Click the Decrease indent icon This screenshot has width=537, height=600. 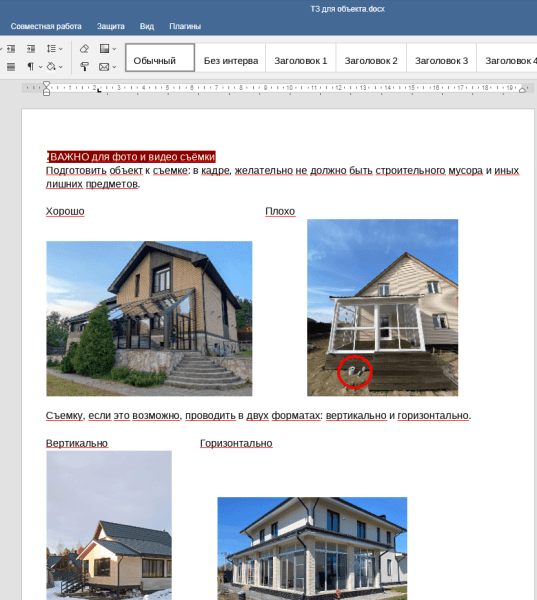pyautogui.click(x=11, y=49)
